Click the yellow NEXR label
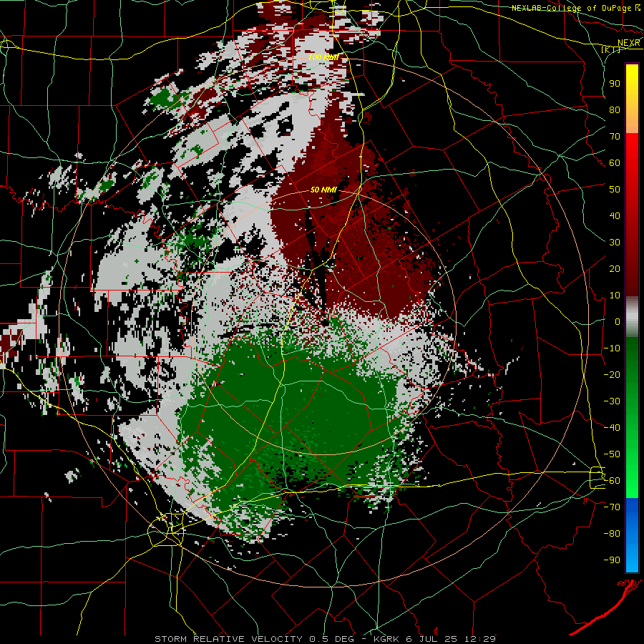Image resolution: width=644 pixels, height=644 pixels. (x=629, y=43)
